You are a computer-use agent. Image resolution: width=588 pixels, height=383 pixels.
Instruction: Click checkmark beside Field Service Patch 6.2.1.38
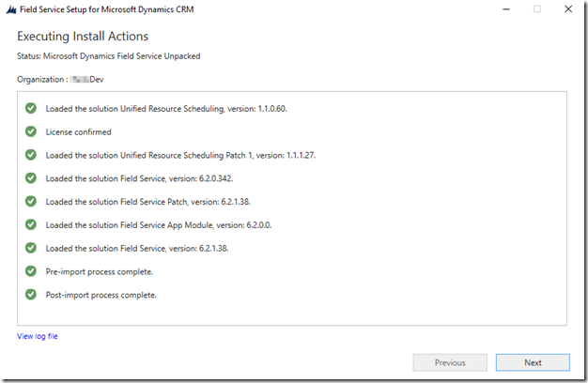[31, 201]
